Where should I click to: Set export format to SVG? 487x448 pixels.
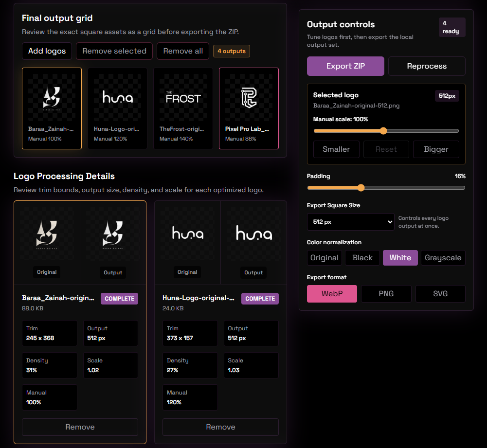coord(440,294)
